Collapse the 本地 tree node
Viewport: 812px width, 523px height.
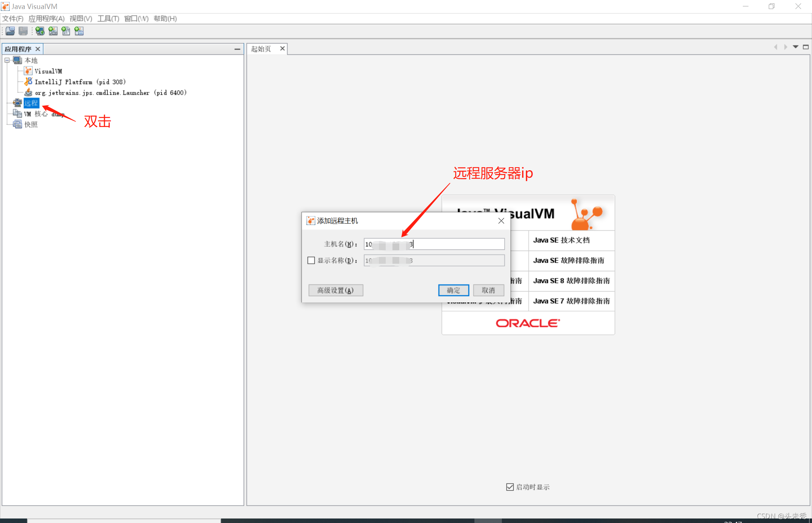click(7, 60)
